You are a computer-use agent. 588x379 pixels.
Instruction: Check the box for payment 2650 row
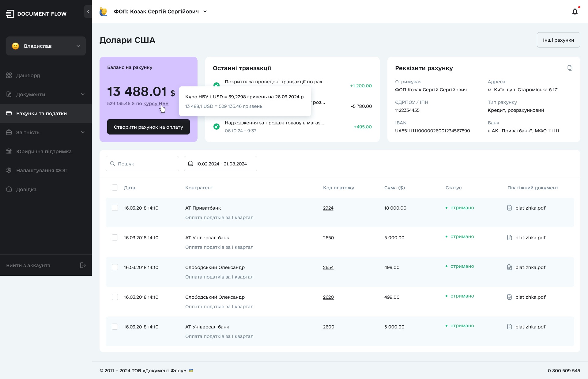[x=115, y=237]
